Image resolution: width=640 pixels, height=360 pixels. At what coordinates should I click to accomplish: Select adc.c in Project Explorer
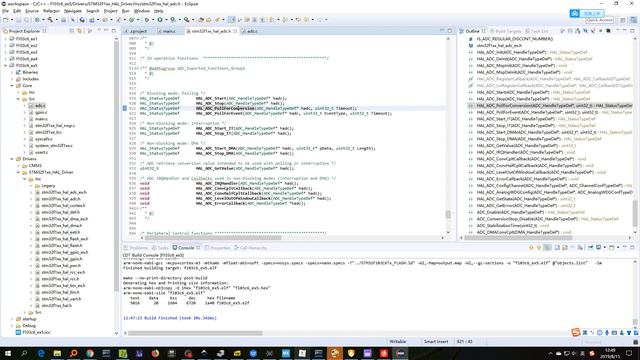pyautogui.click(x=40, y=106)
